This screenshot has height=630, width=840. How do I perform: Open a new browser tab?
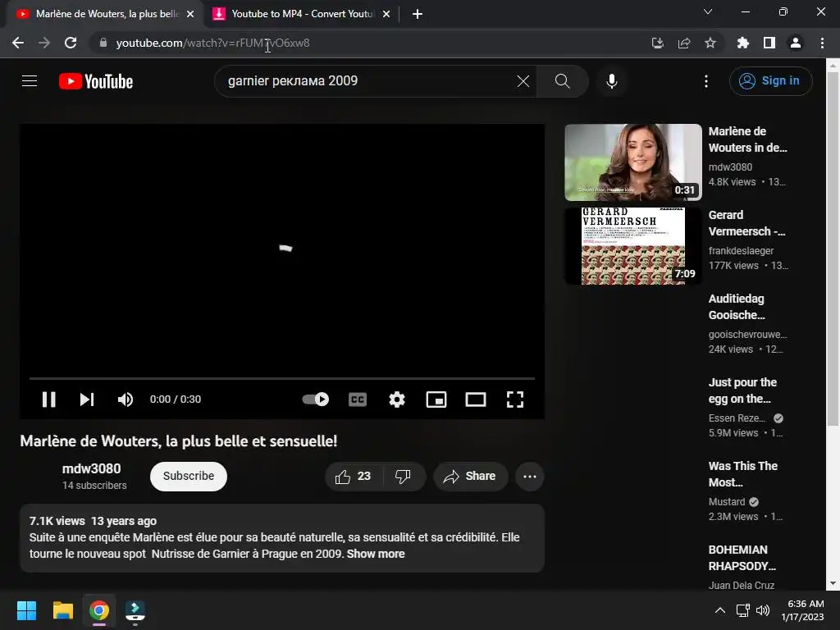pos(418,14)
